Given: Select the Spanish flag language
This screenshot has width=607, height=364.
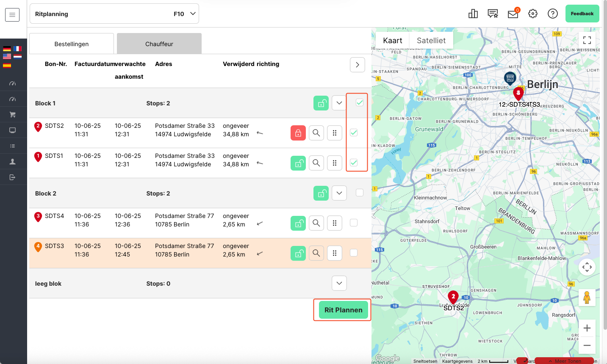Looking at the screenshot, I should 7,65.
